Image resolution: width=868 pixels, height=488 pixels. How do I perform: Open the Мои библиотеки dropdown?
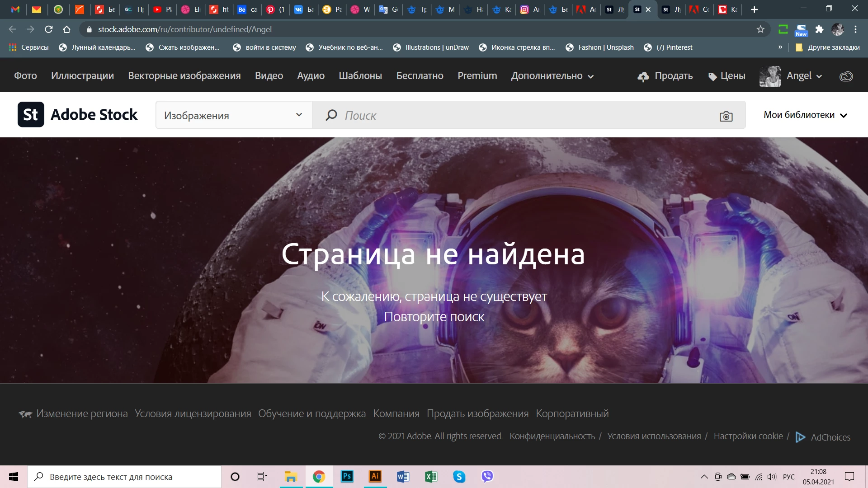805,115
